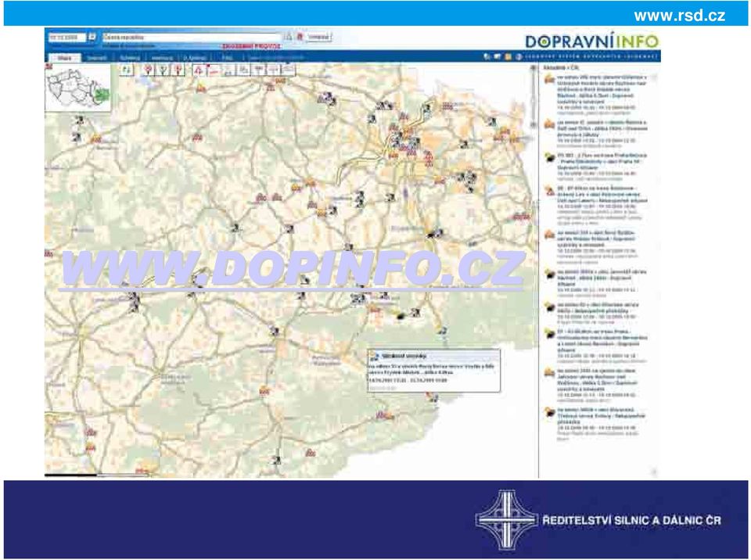This screenshot has height=560, width=751.
Task: Open the calendar picker beside the date
Action: coord(92,38)
